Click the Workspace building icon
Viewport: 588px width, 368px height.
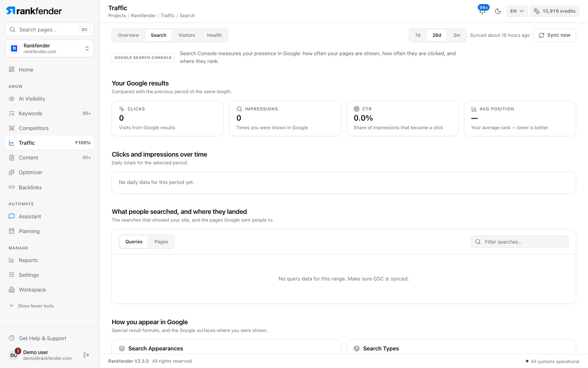(x=12, y=289)
